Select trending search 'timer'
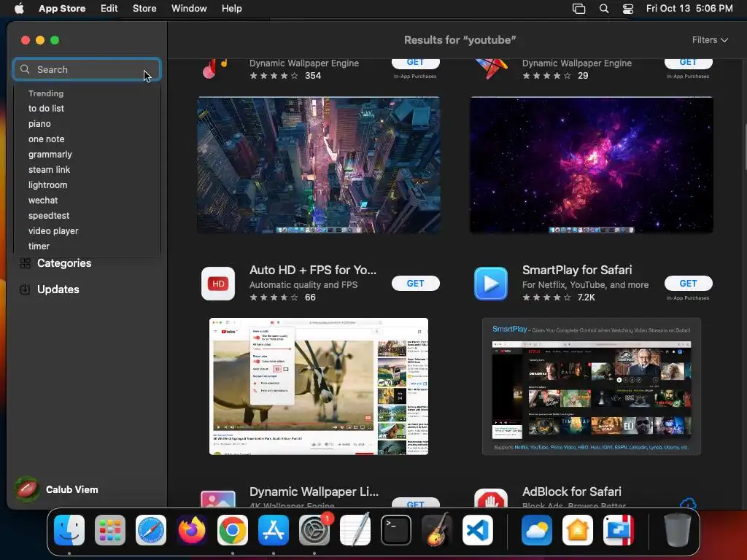The image size is (747, 560). [39, 246]
